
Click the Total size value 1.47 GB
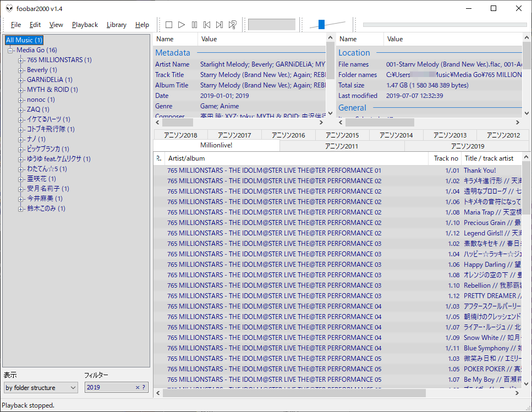click(x=427, y=85)
